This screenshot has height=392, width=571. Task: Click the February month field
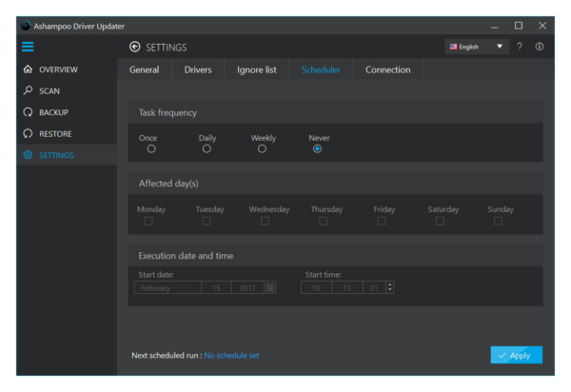pyautogui.click(x=167, y=287)
